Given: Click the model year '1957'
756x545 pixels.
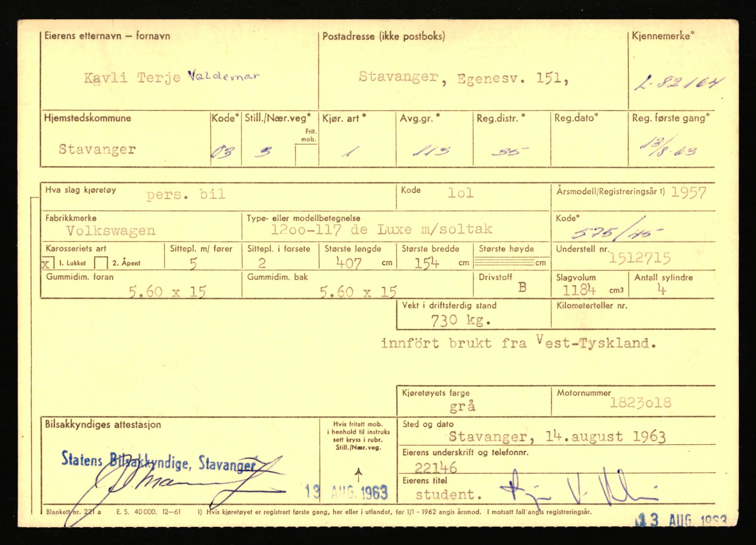Looking at the screenshot, I should pyautogui.click(x=688, y=193).
